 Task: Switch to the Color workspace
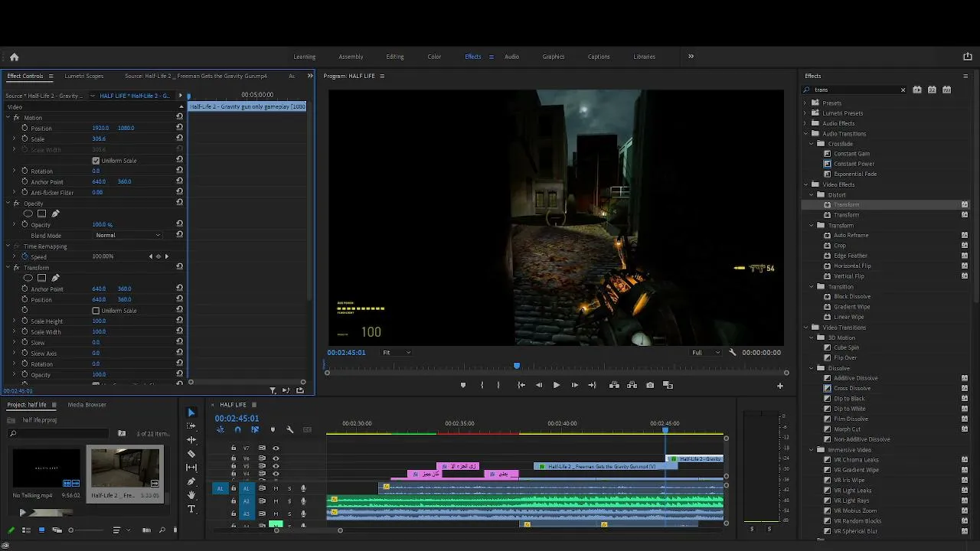(x=434, y=57)
